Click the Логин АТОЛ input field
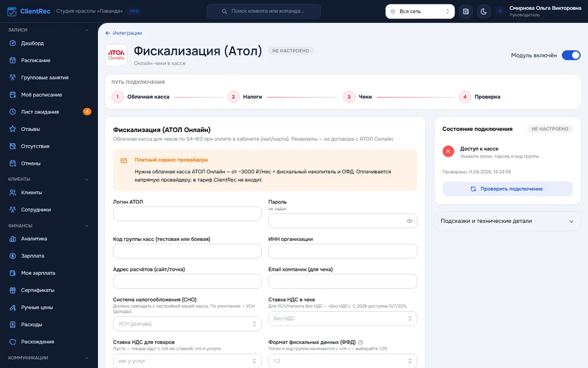This screenshot has height=368, width=588. [x=187, y=214]
